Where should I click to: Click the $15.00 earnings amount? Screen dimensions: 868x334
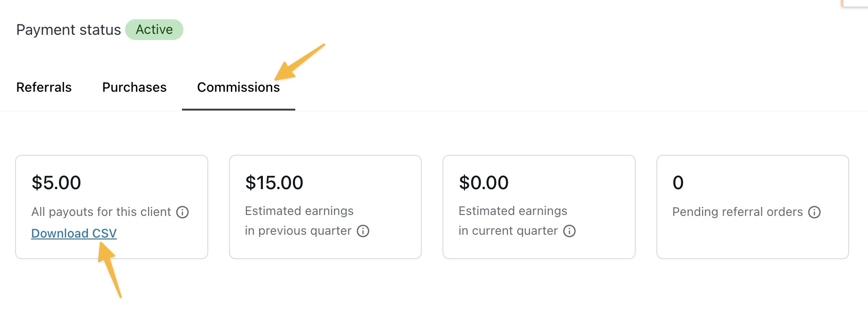click(x=274, y=183)
